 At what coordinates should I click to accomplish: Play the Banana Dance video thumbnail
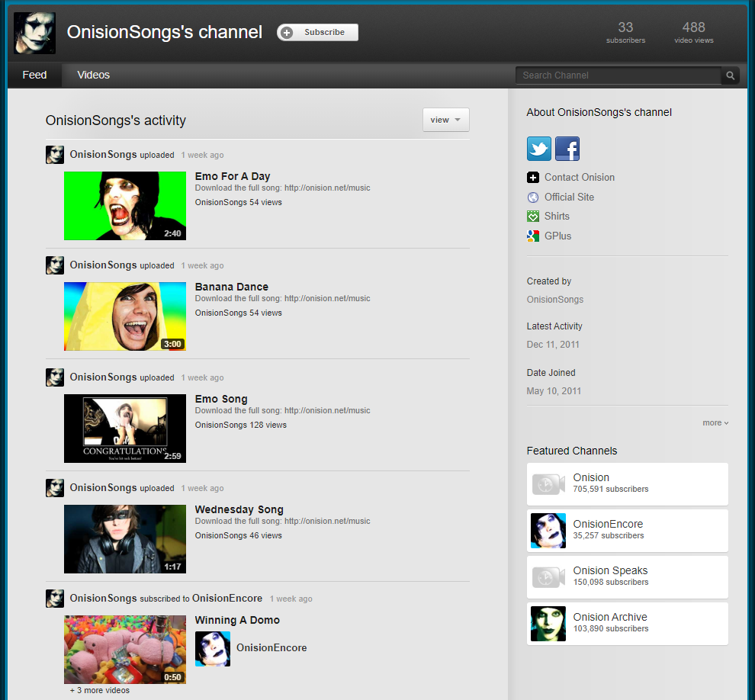(125, 316)
